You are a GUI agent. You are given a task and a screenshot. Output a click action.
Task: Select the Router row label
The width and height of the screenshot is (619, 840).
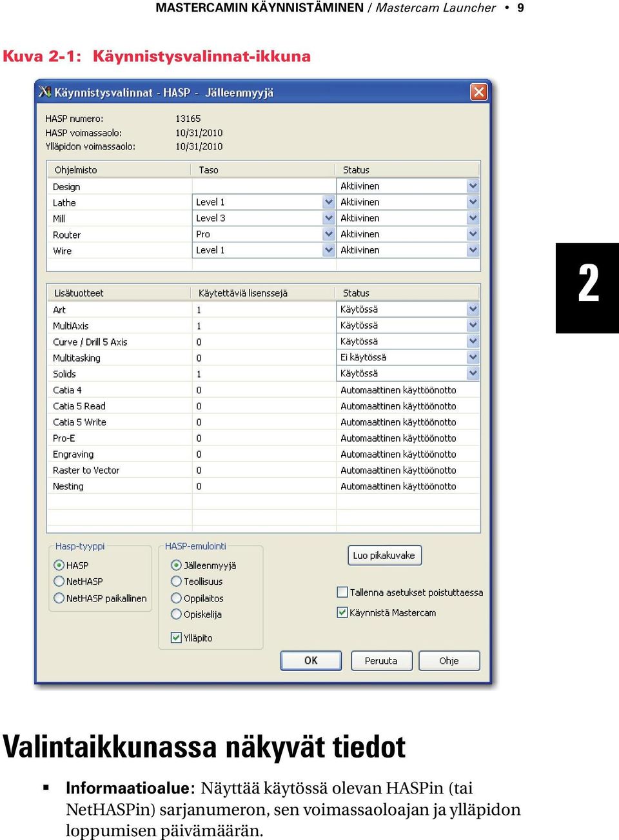66,235
